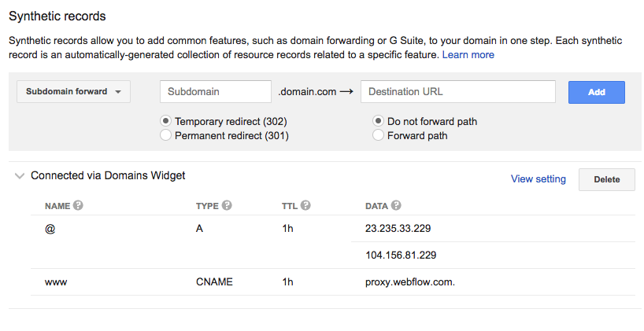Image resolution: width=644 pixels, height=331 pixels.
Task: Select the 104.156.81.229 data entry
Action: click(401, 255)
